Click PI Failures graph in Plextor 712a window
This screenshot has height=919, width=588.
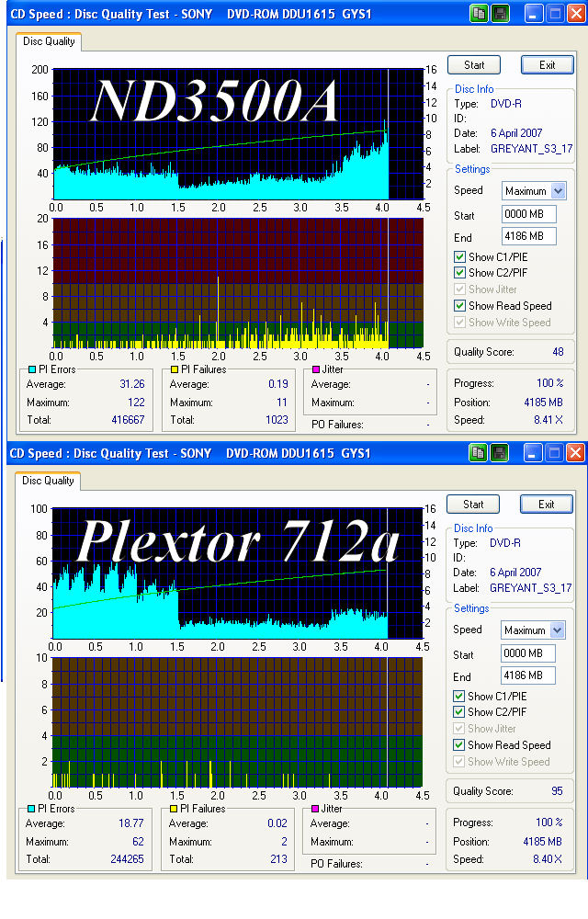237,722
